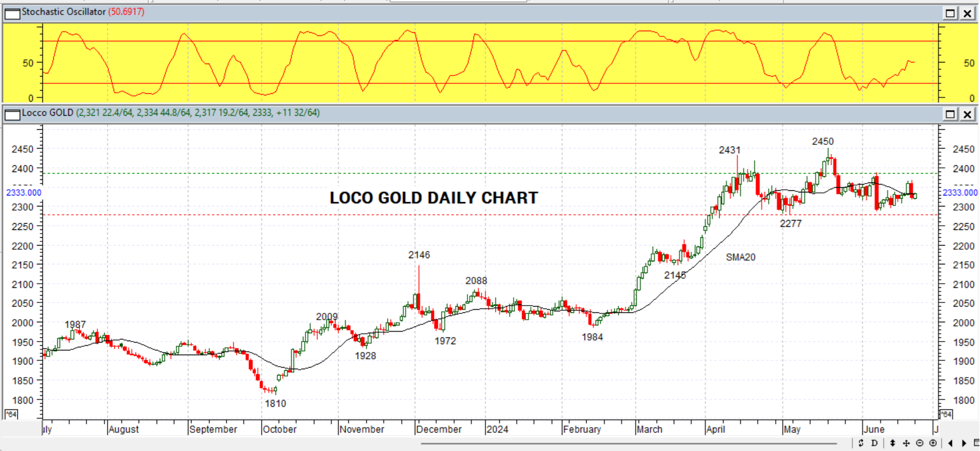Click the '2450' peak price label
Viewport: 980px width, 451px height.
point(822,141)
